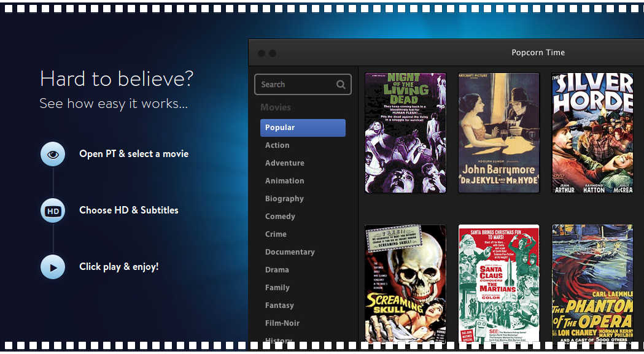This screenshot has height=354, width=644.
Task: Select the Dr. Jekyll and Mr. Hyde poster
Action: (499, 133)
